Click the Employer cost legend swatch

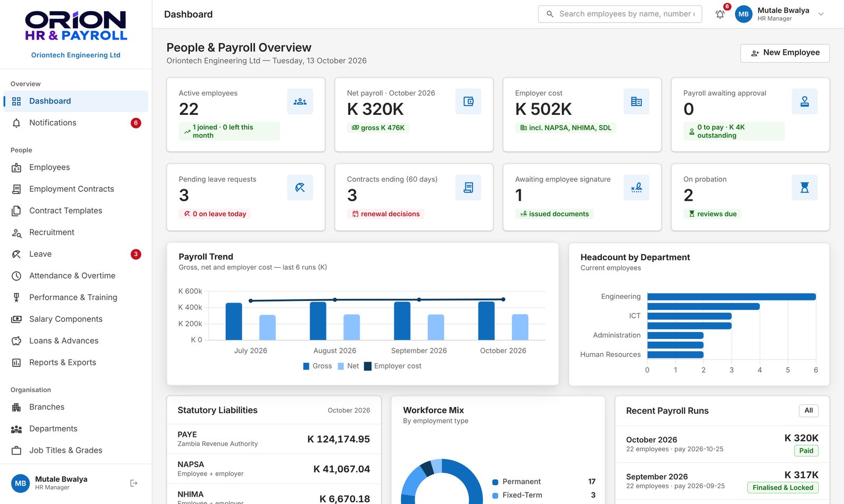point(368,366)
